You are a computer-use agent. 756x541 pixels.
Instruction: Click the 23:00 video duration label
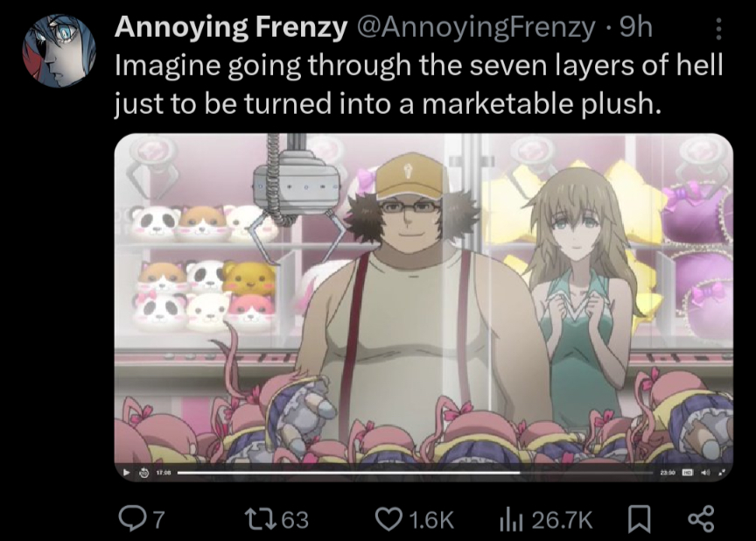[x=668, y=474]
